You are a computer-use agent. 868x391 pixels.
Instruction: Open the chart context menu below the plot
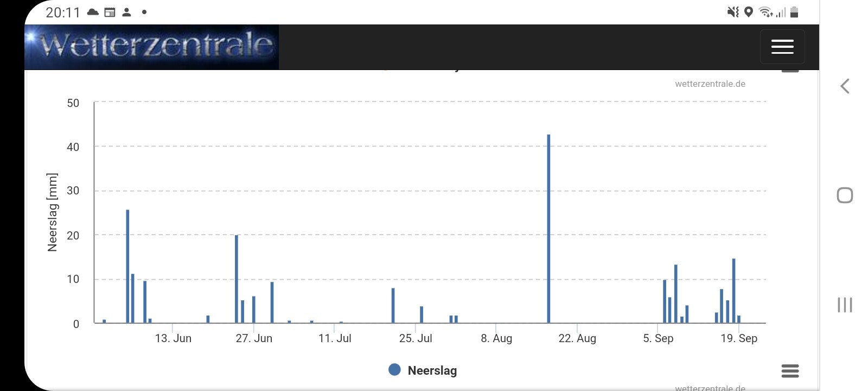(x=790, y=371)
